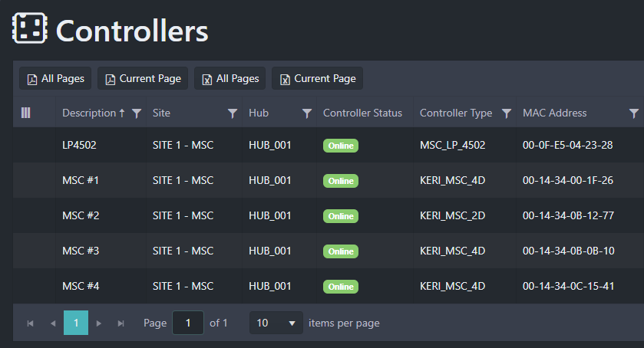
Task: Filter the Hub column
Action: click(x=307, y=113)
